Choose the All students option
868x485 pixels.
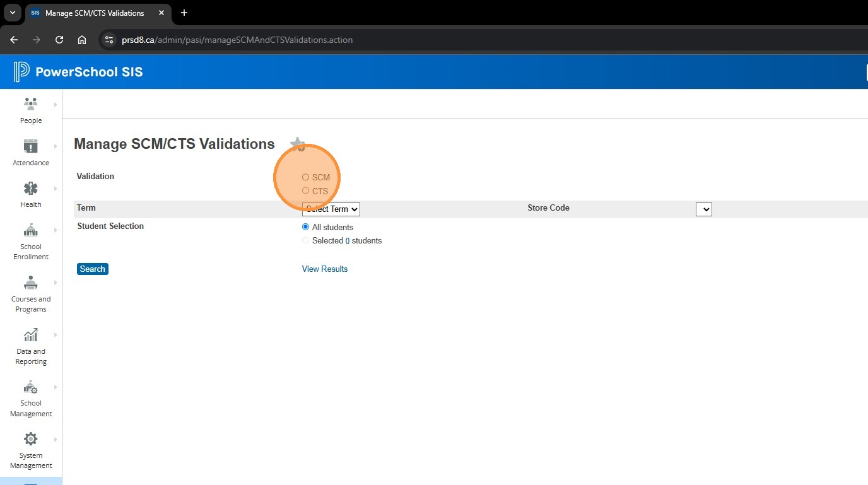click(x=305, y=227)
